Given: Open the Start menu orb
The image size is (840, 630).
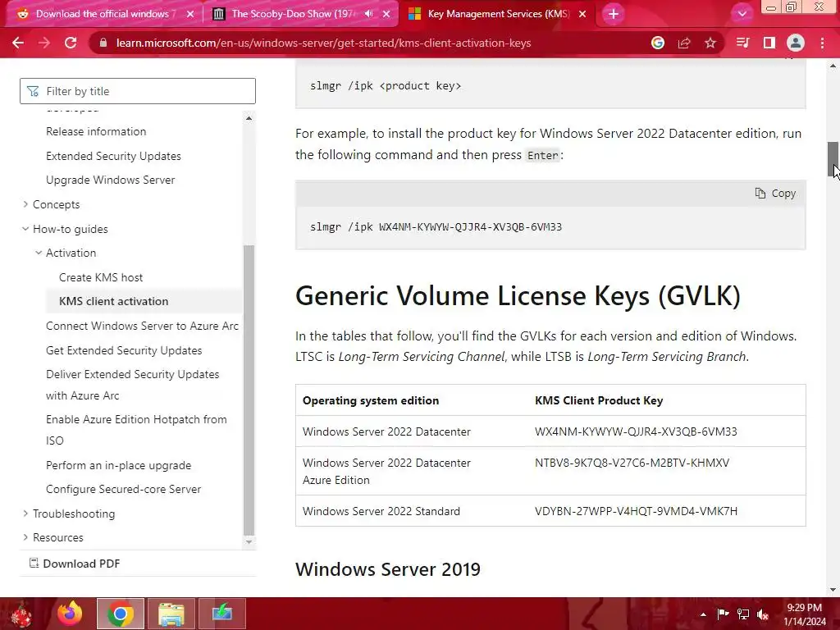Looking at the screenshot, I should [x=21, y=614].
